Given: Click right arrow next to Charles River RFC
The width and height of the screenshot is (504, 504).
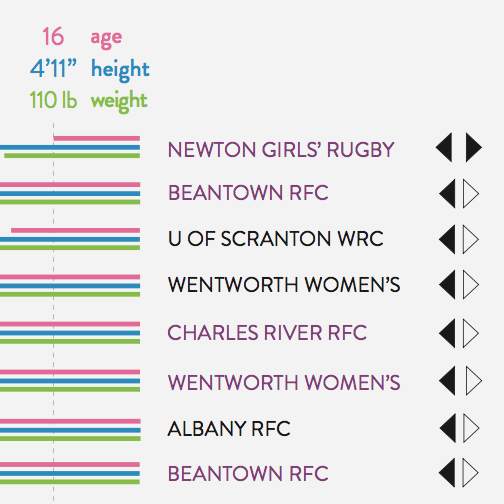Looking at the screenshot, I should (x=471, y=333).
